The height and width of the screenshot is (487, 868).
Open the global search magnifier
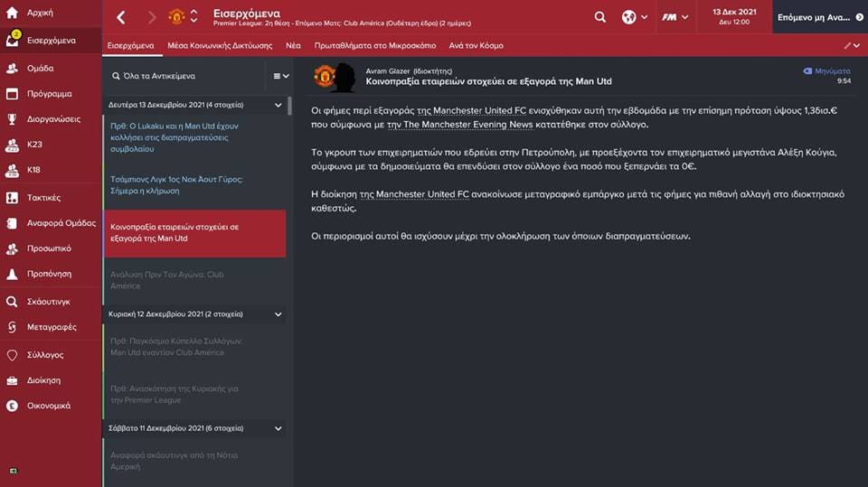[600, 17]
